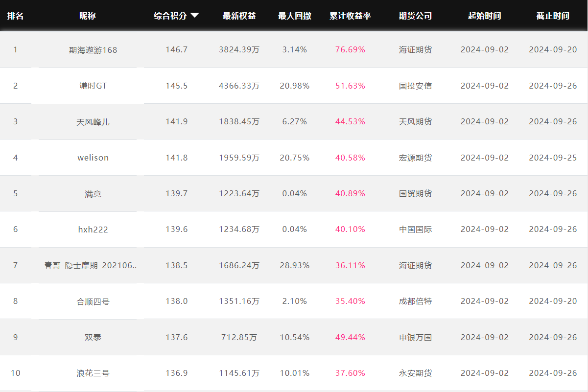Click drawdown 10.01% for 浪花三号
The width and height of the screenshot is (588, 392).
click(295, 373)
